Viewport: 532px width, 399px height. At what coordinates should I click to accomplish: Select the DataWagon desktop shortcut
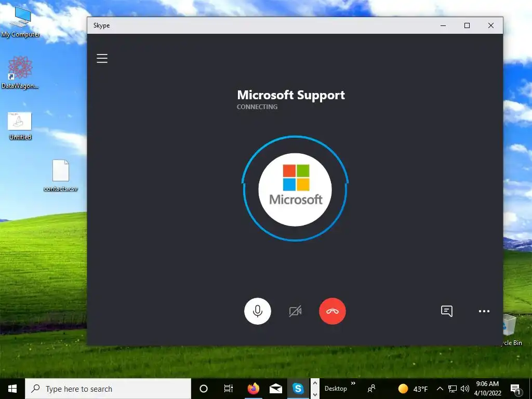click(20, 72)
